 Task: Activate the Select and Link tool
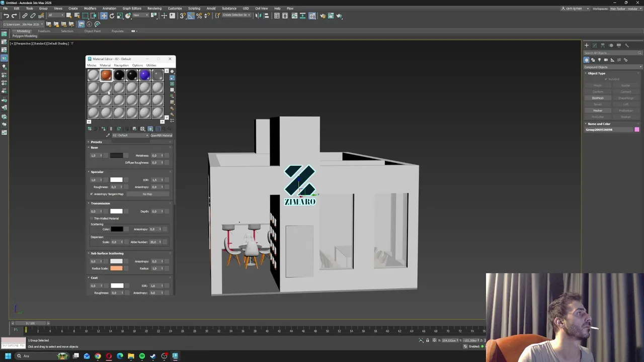pos(25,16)
